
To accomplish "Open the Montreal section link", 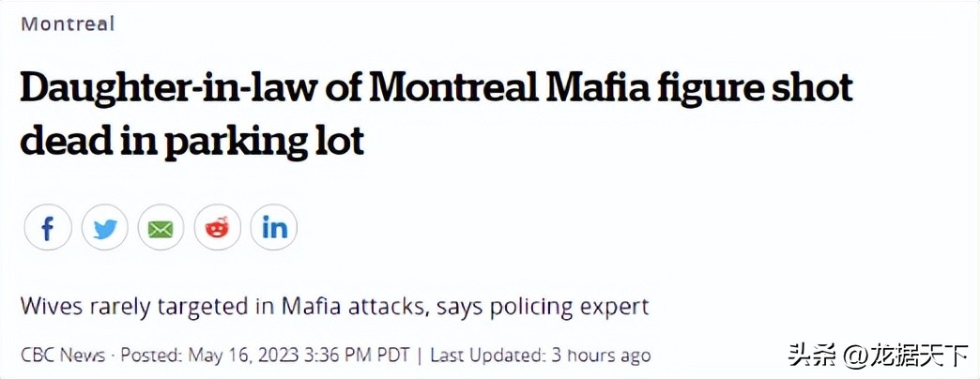I will [68, 24].
